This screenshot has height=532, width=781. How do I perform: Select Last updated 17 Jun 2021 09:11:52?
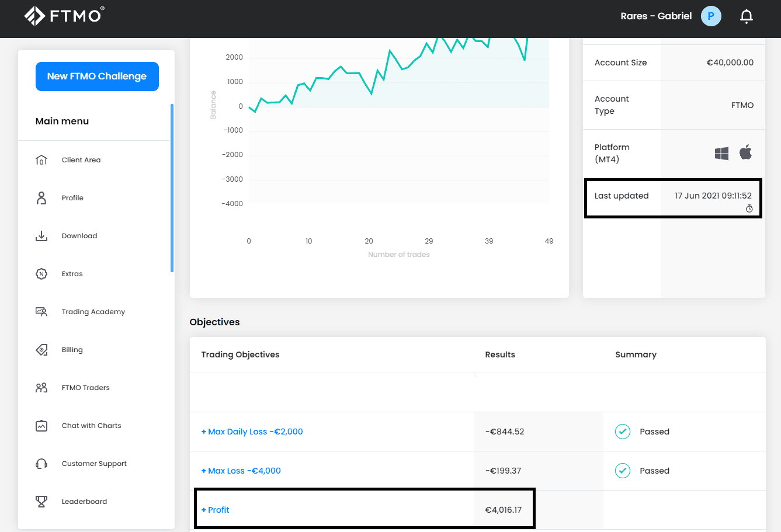(713, 196)
